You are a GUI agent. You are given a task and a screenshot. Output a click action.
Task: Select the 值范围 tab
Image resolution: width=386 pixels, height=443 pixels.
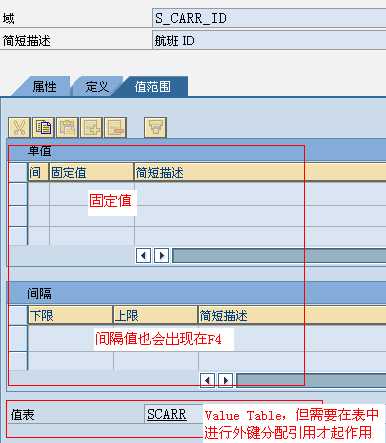[153, 87]
